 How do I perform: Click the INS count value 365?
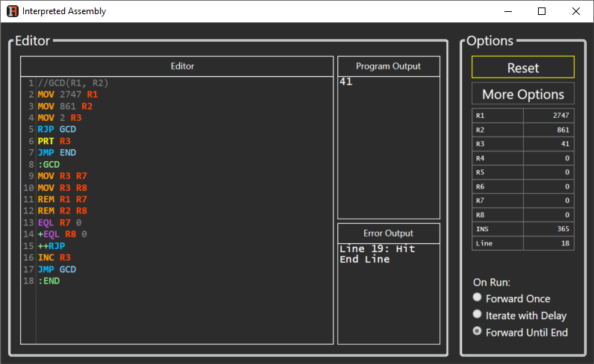click(548, 229)
